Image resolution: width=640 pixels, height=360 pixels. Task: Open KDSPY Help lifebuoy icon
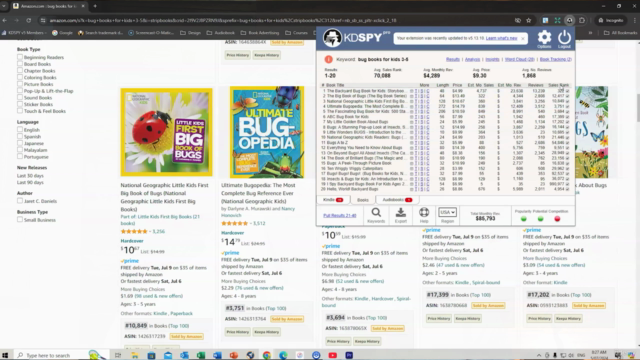pyautogui.click(x=424, y=212)
